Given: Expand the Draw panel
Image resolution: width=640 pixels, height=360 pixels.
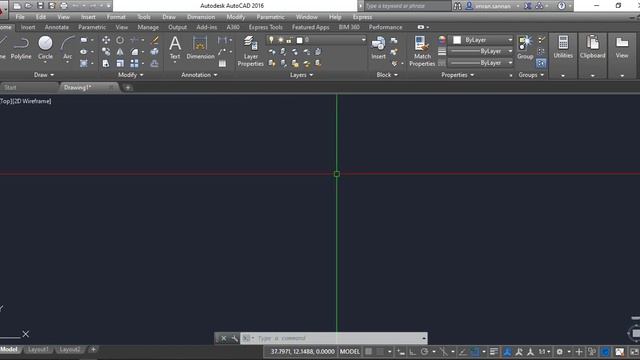Looking at the screenshot, I should [44, 75].
